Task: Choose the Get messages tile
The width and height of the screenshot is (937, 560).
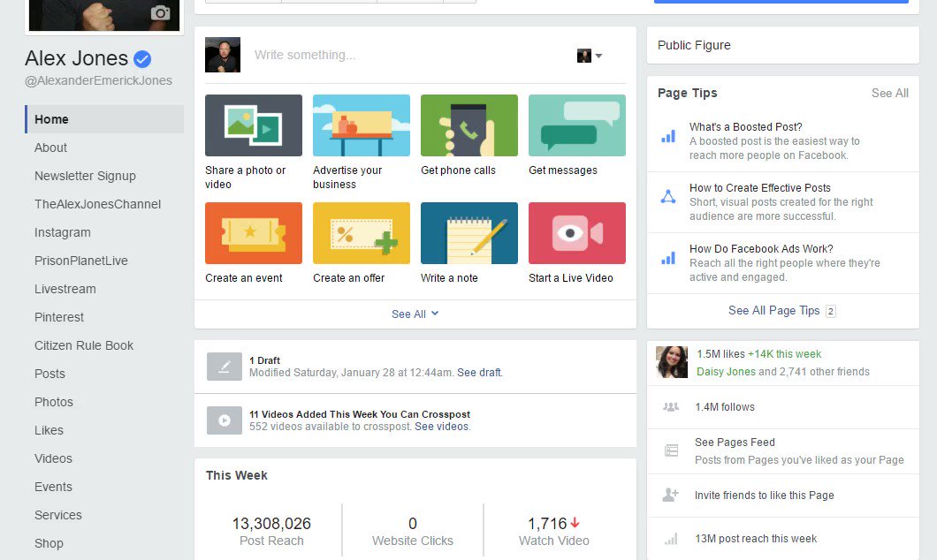Action: coord(577,125)
